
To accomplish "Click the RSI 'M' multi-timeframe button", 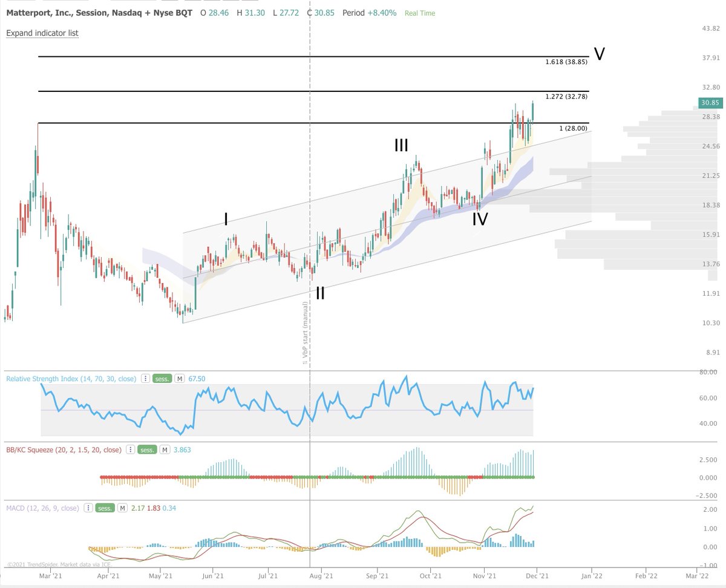I will coord(180,379).
